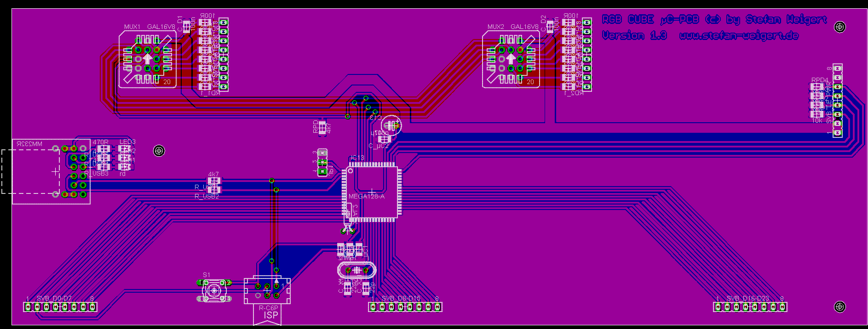This screenshot has height=329, width=868.
Task: Select the C_µC2 capacitor pads below C13
Action: click(x=384, y=139)
